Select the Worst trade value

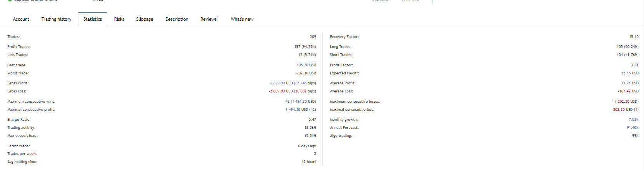(x=306, y=73)
